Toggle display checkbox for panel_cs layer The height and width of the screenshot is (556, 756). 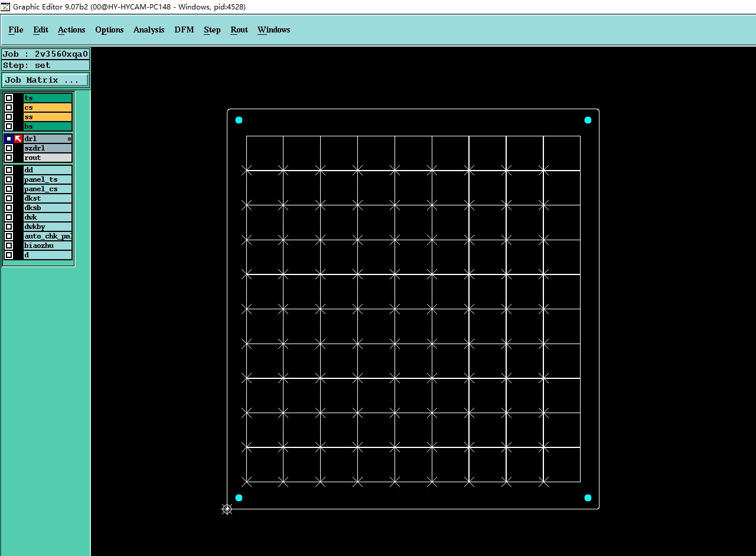click(x=9, y=189)
